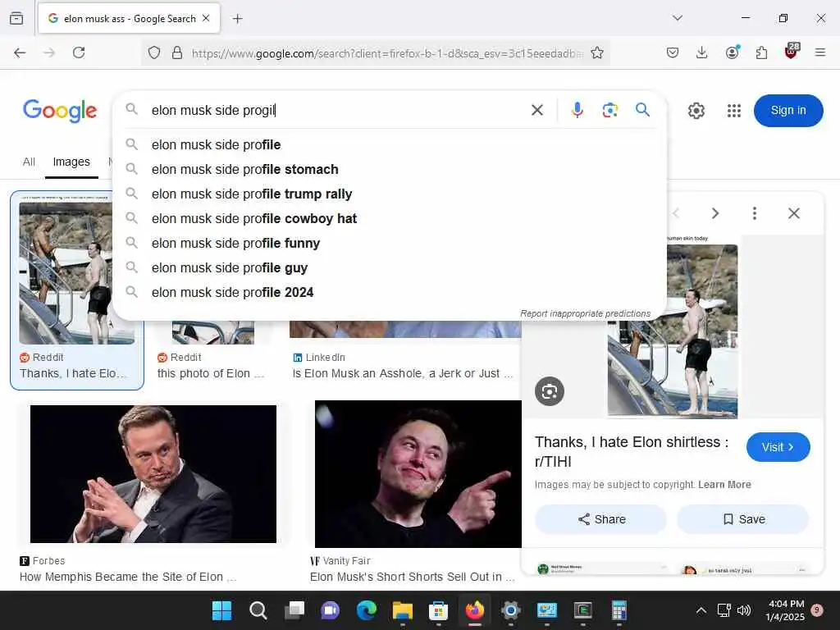Click the Sign in button
Screen dimensions: 840x630
[x=788, y=111]
